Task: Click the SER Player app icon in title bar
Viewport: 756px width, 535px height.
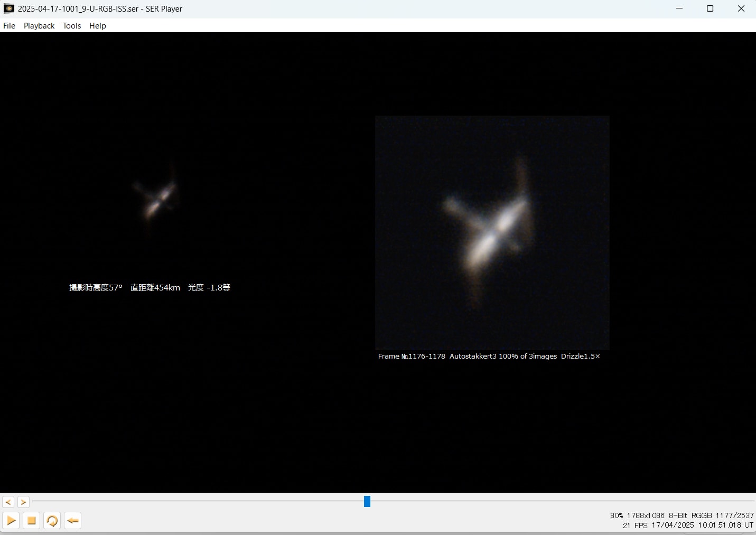Action: point(8,8)
